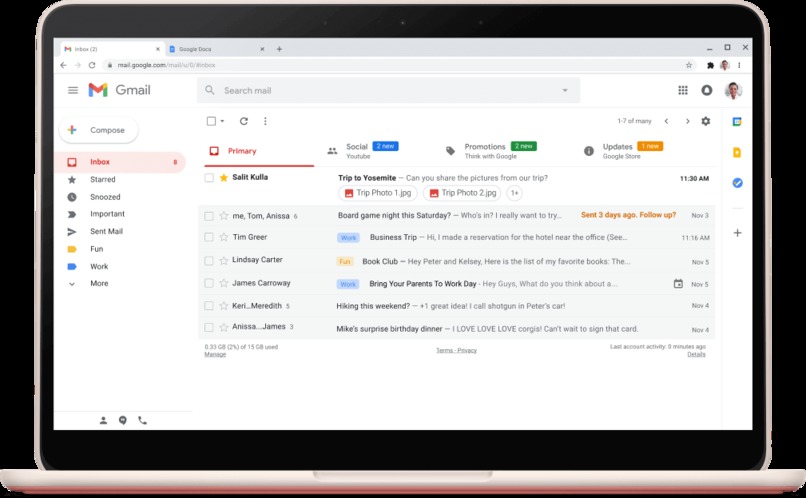The height and width of the screenshot is (498, 806).
Task: Bookmark the page with the star icon in the address bar
Action: [689, 65]
